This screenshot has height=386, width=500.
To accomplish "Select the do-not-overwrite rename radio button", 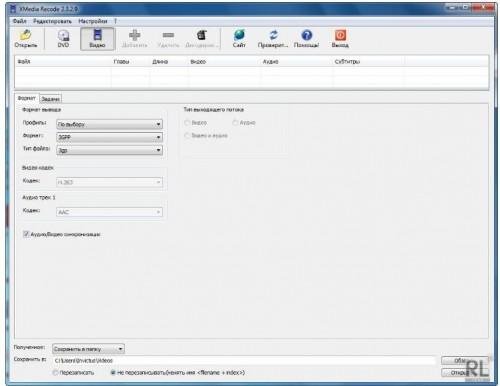I will click(113, 373).
